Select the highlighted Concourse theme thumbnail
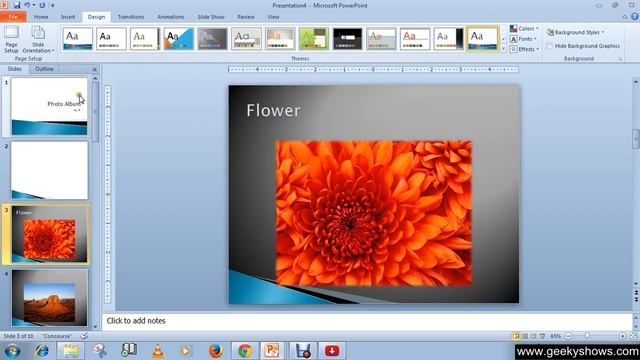 (482, 39)
